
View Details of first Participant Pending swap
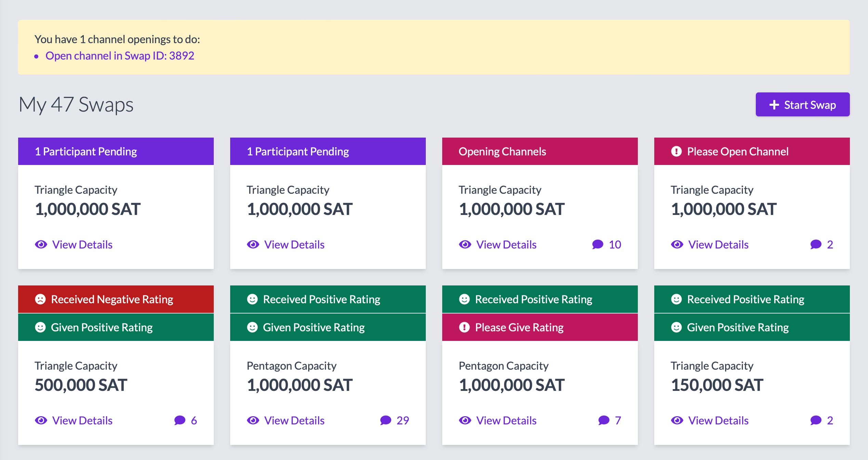tap(82, 244)
